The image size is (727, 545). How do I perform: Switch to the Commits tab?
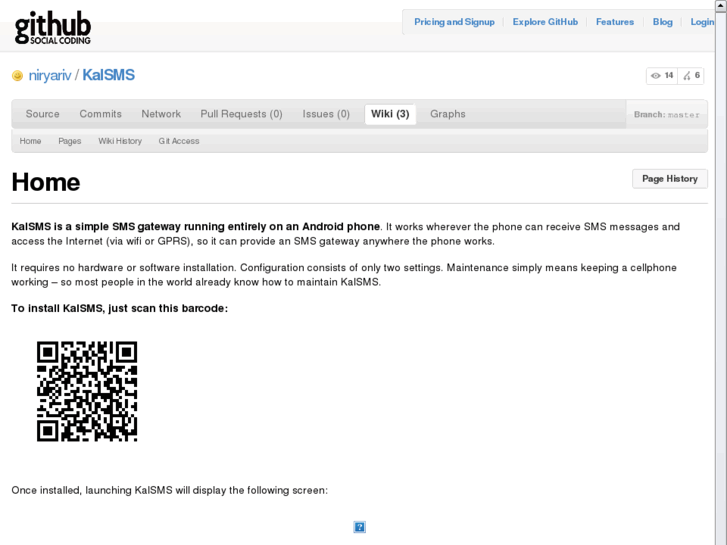pyautogui.click(x=100, y=114)
